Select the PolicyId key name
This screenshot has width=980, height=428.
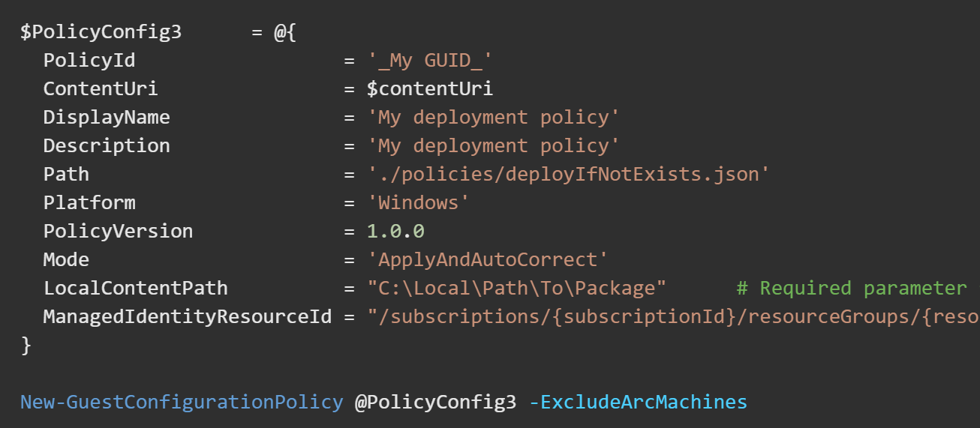(x=89, y=61)
